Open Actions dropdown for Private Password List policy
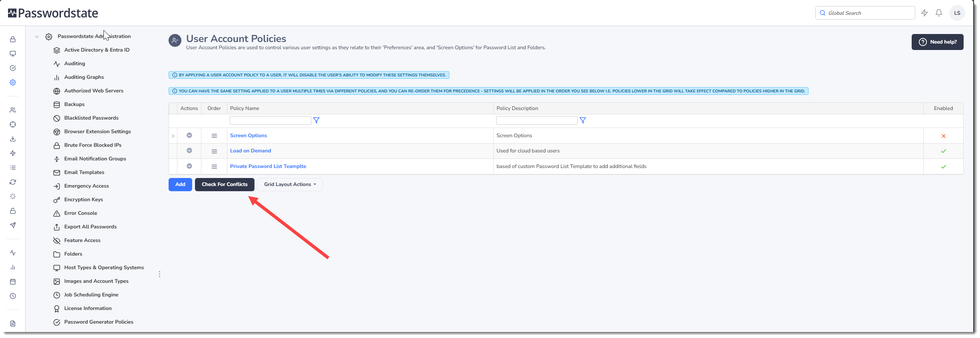This screenshot has height=338, width=980. coord(189,166)
